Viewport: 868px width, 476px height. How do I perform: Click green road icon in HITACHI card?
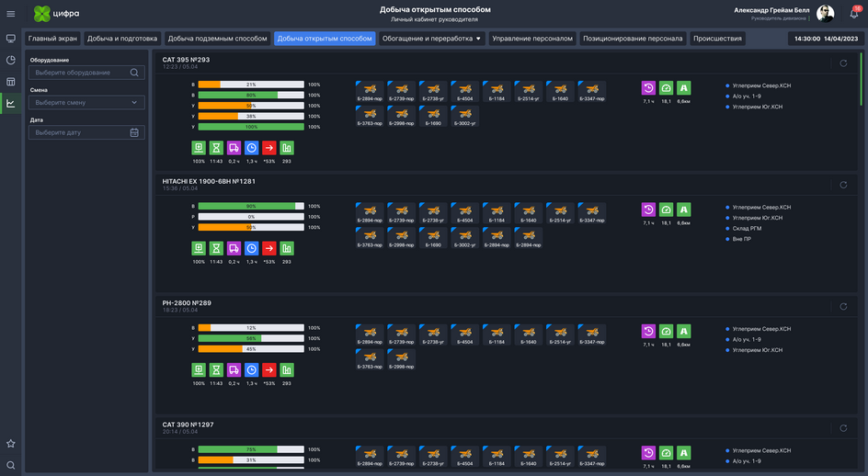pos(684,210)
